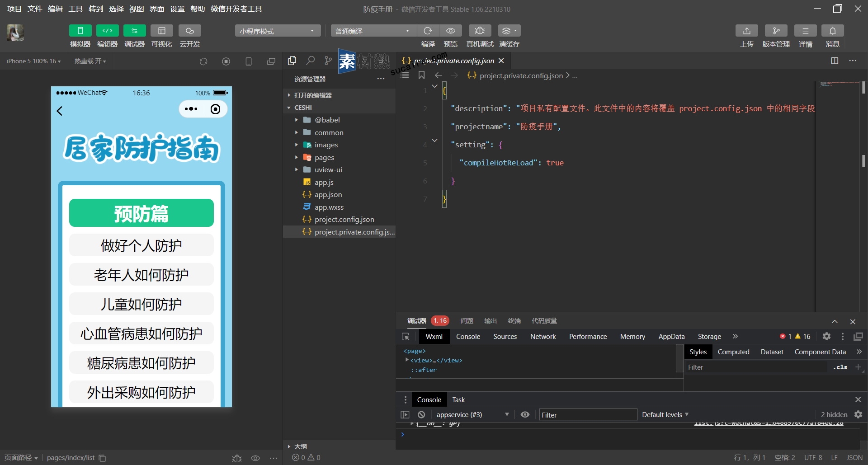The height and width of the screenshot is (465, 868).
Task: Open the 工具 menu
Action: [75, 9]
